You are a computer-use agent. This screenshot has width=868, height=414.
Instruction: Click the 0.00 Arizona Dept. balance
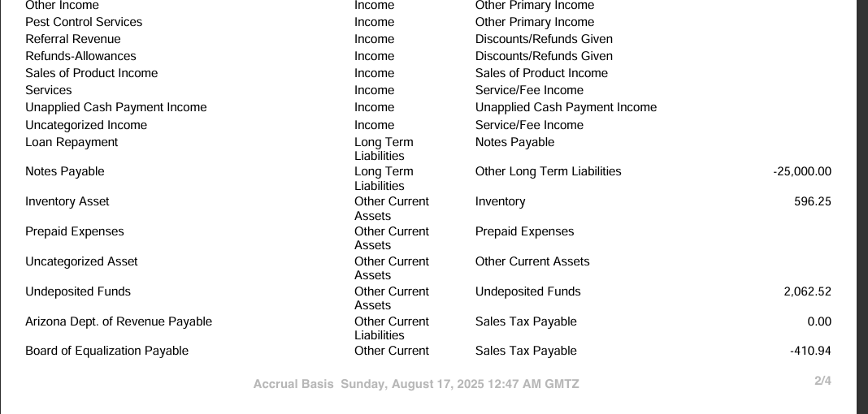point(819,321)
